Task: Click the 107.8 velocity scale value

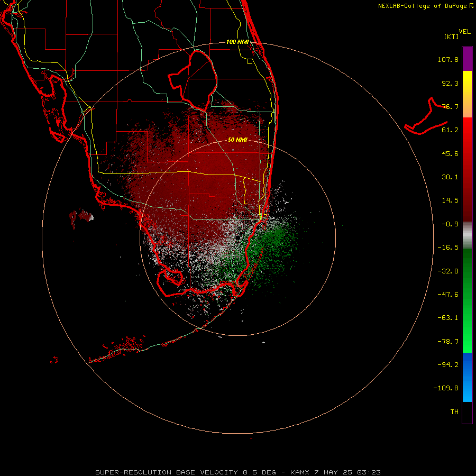Action: pyautogui.click(x=448, y=59)
